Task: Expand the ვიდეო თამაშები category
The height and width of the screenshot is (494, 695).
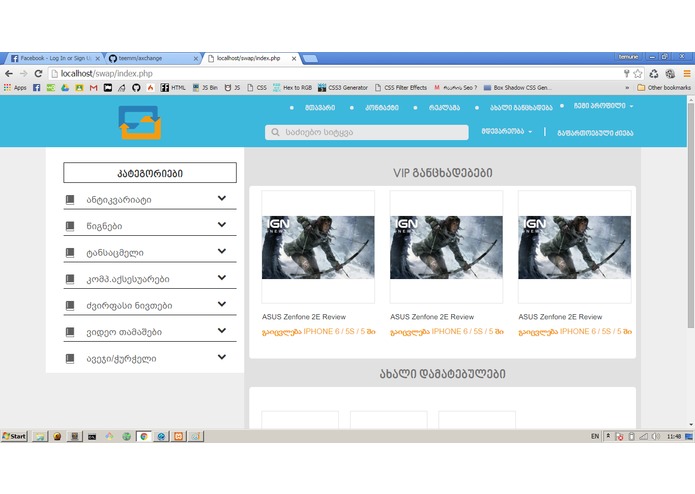Action: [x=150, y=331]
